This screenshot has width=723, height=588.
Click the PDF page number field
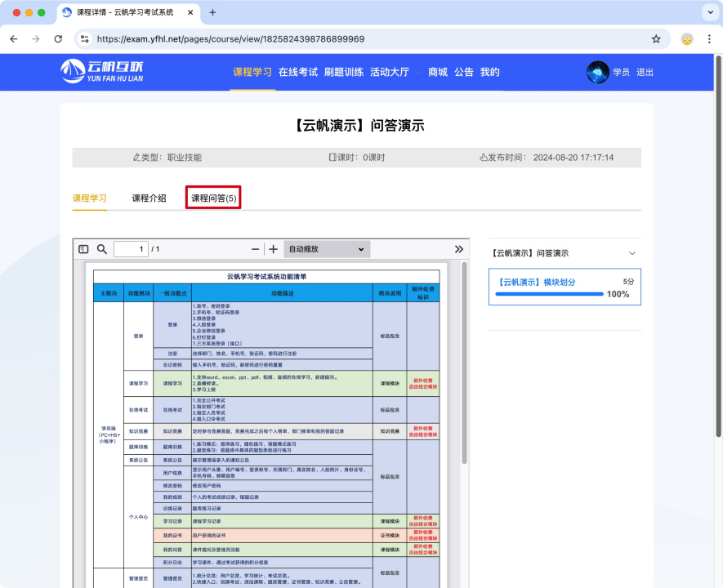[x=130, y=249]
